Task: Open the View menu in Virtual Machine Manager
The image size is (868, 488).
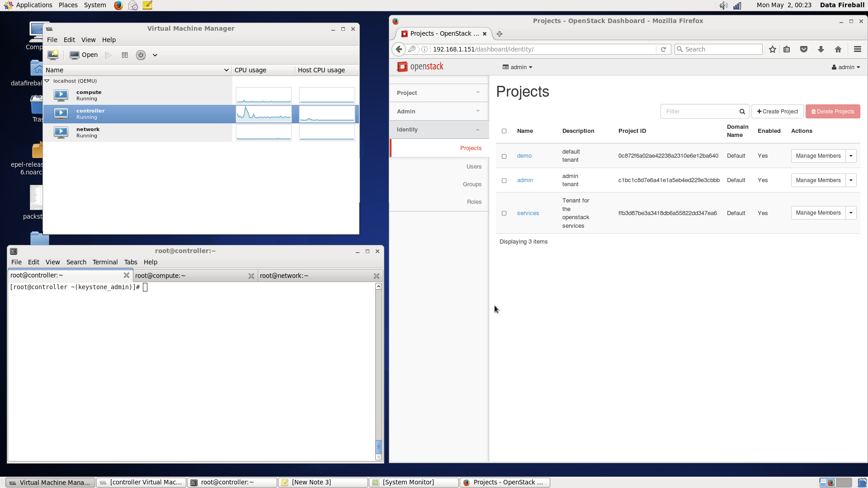Action: 89,40
